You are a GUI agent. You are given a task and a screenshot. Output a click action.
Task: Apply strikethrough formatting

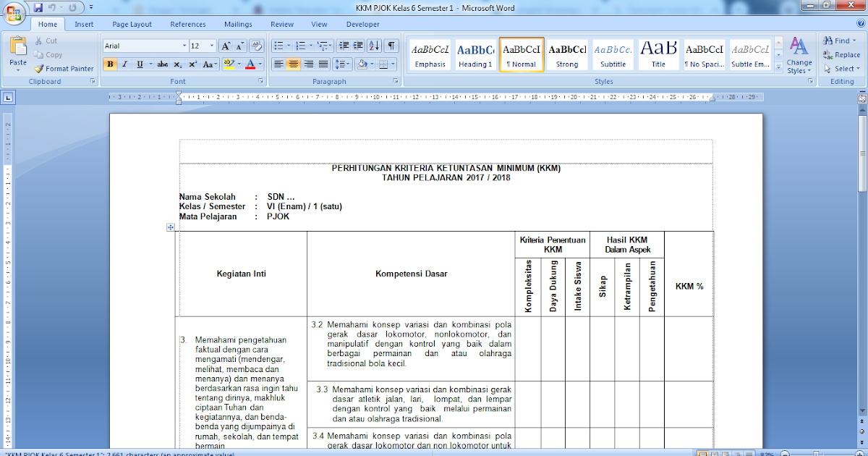click(x=163, y=64)
